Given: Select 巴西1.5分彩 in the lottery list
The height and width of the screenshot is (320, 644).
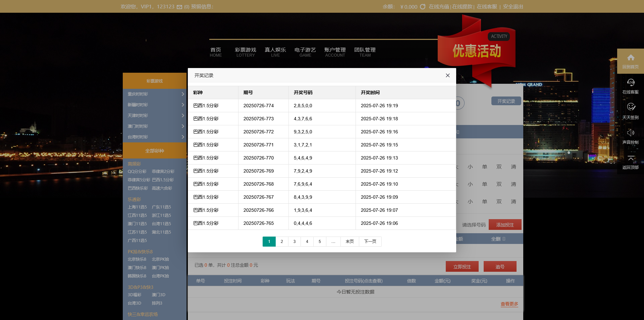Looking at the screenshot, I should pyautogui.click(x=163, y=180).
